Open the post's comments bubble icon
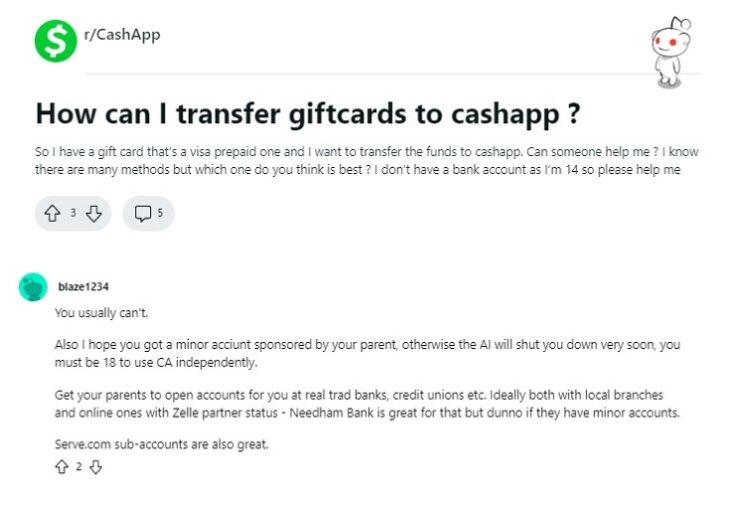The height and width of the screenshot is (510, 735). (x=142, y=213)
